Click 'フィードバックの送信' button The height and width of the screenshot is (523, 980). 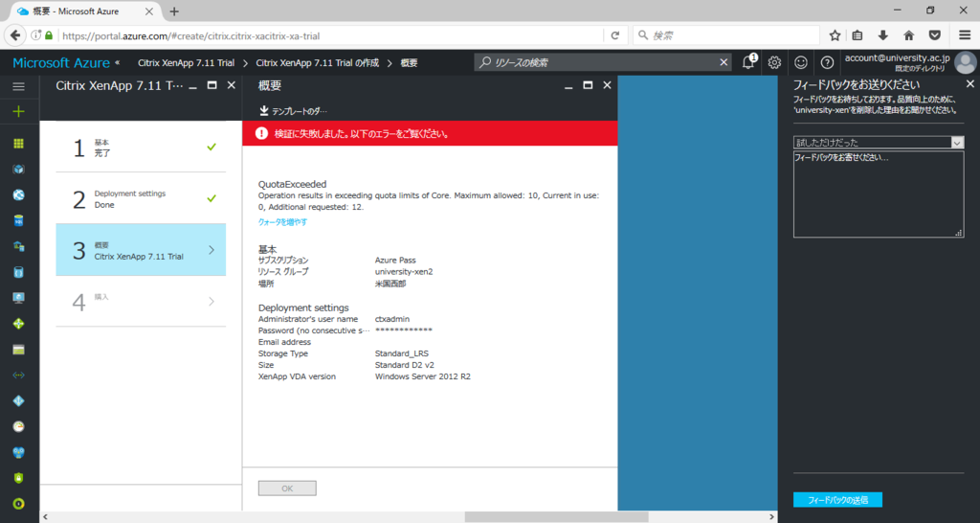(837, 499)
